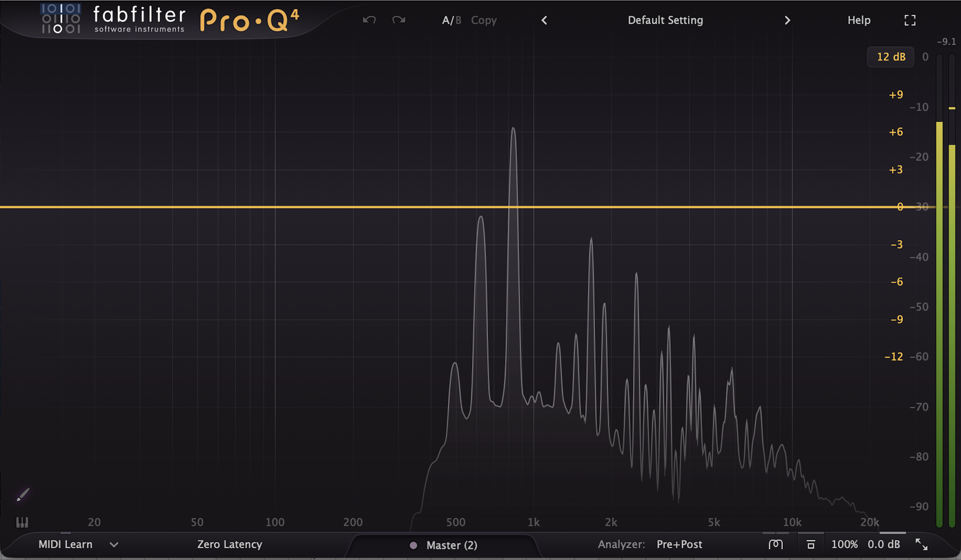Click the Master (2) instance tab
The height and width of the screenshot is (560, 961).
pyautogui.click(x=452, y=545)
